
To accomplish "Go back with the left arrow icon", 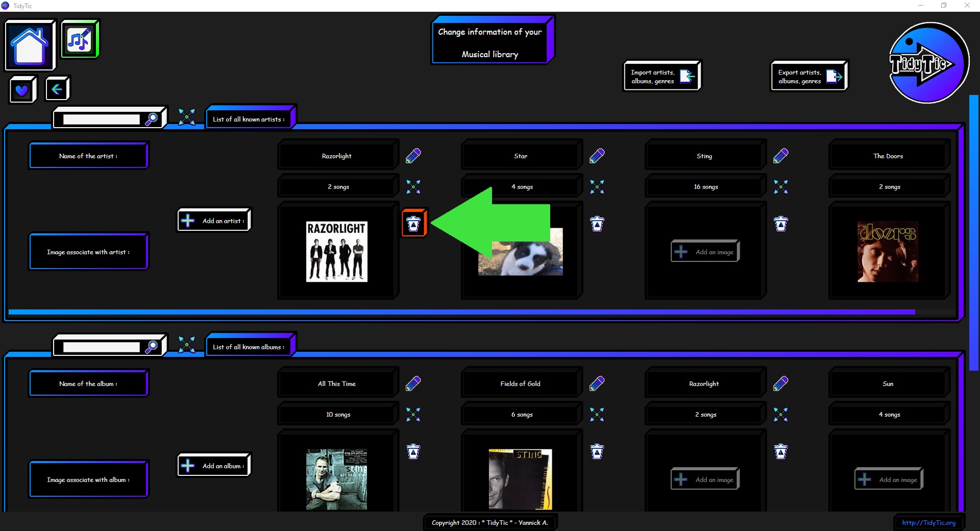I will (57, 89).
